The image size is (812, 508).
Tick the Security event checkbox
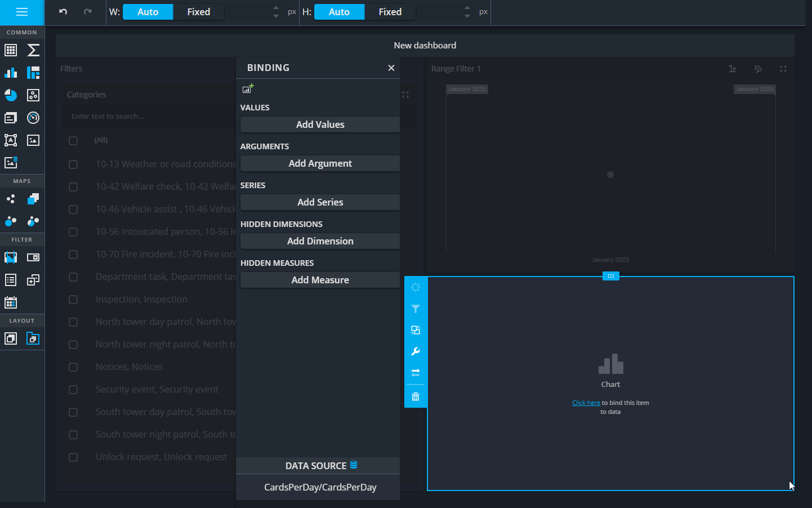click(x=73, y=390)
